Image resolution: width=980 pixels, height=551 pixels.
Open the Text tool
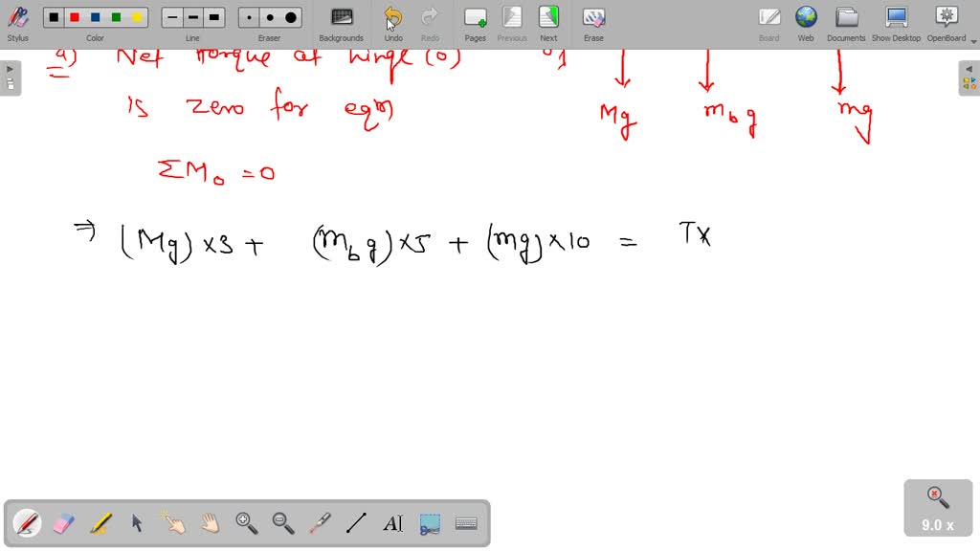392,523
